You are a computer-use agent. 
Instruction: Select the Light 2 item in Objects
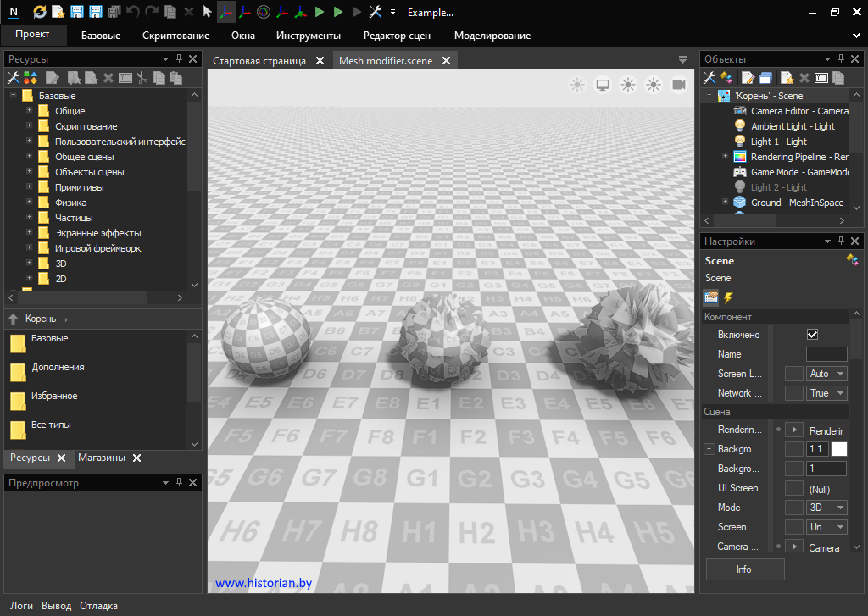click(x=778, y=187)
